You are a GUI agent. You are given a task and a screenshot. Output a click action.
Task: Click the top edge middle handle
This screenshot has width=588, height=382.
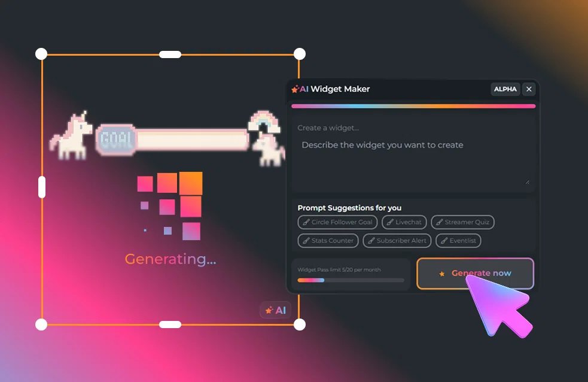170,54
